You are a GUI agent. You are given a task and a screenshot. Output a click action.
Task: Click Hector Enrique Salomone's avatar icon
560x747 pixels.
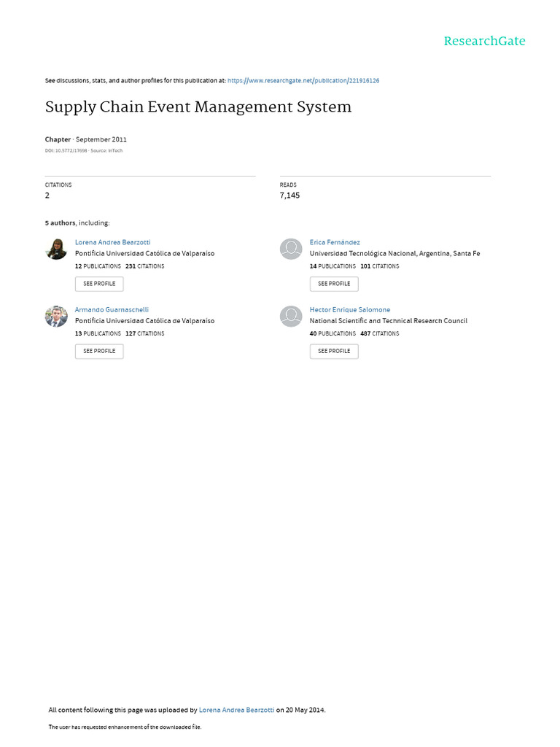click(291, 317)
